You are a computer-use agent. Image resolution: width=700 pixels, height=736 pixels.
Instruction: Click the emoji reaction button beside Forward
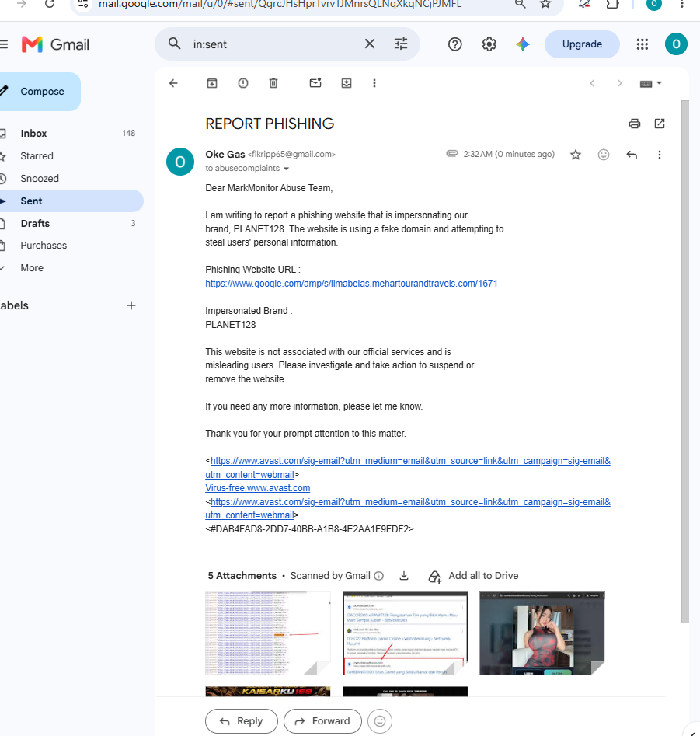380,721
